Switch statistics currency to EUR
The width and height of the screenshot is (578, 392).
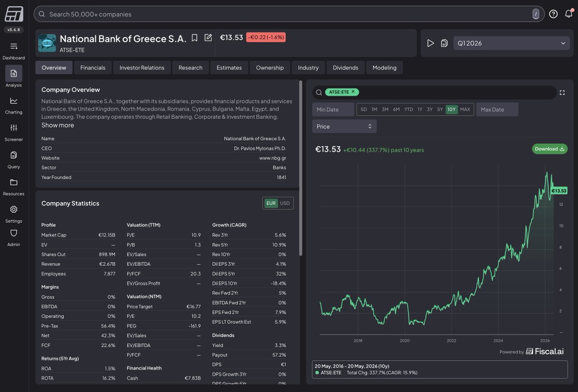[x=271, y=203]
